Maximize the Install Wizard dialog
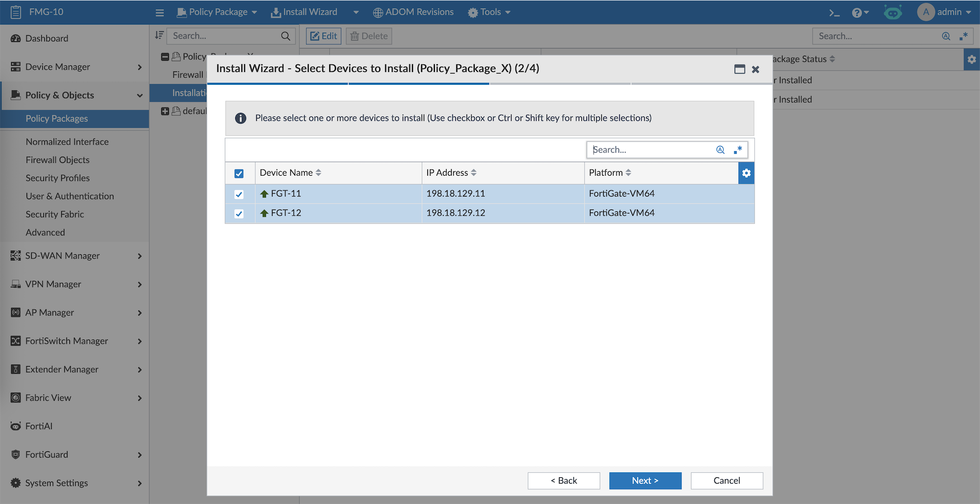This screenshot has height=504, width=980. (740, 69)
